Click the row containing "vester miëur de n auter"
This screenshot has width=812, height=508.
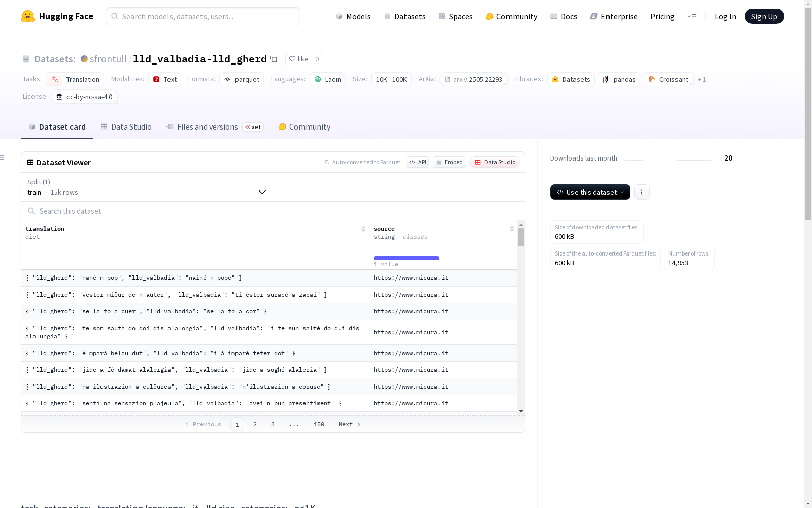click(269, 295)
